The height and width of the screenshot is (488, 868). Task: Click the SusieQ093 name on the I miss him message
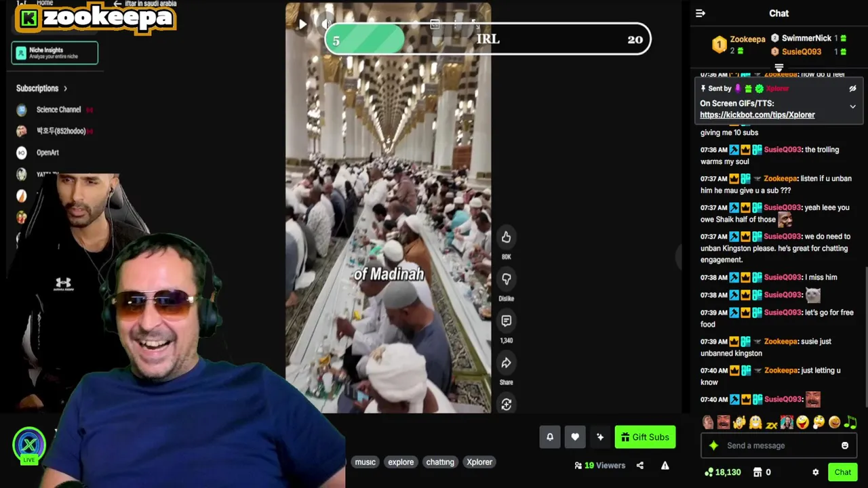(783, 277)
